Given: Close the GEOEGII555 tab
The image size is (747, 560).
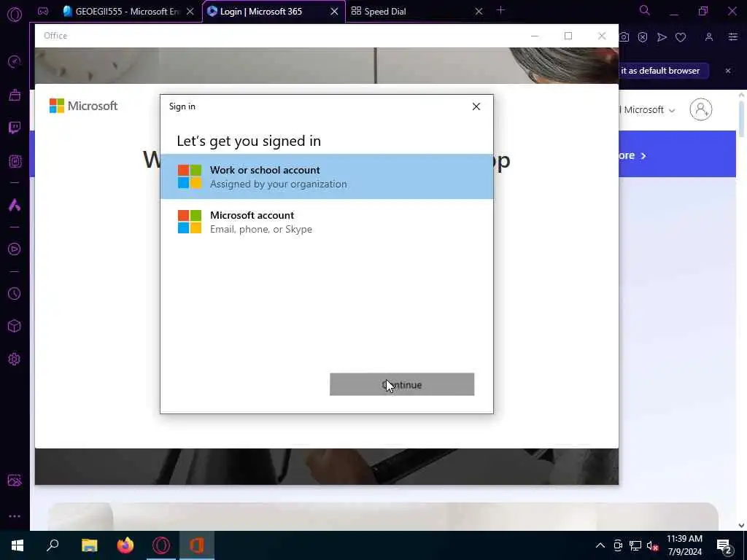Looking at the screenshot, I should tap(190, 12).
